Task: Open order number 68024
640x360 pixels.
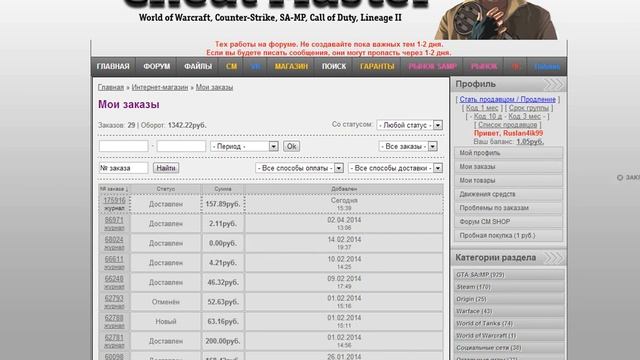Action: [x=114, y=240]
